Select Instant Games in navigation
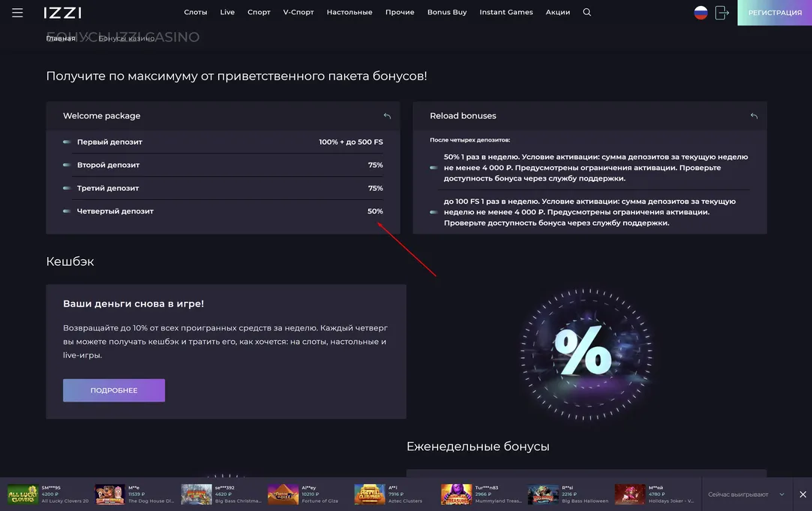Screen dimensions: 812x511 click(x=506, y=13)
